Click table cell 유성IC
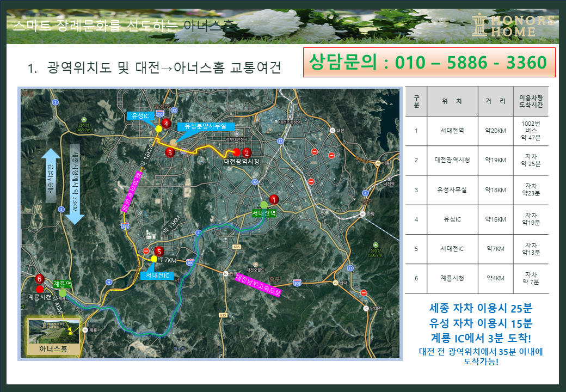This screenshot has height=392, width=566. tap(452, 219)
